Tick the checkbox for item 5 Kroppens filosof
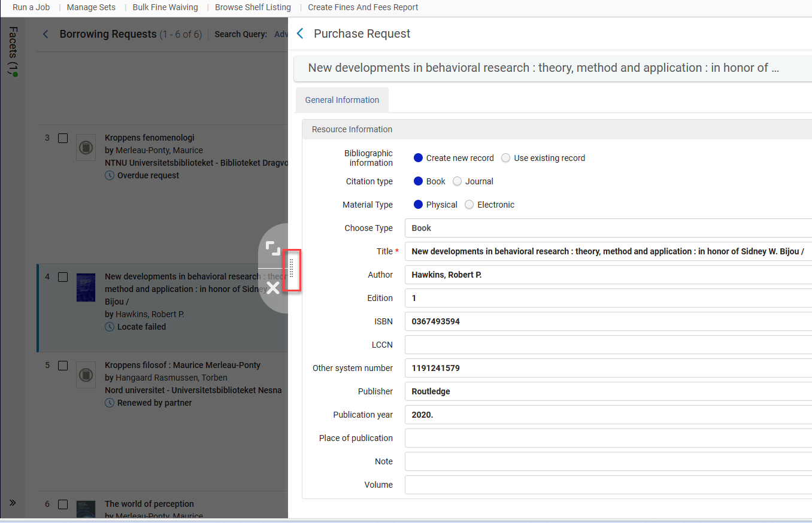Screen dimensions: 812x523 coord(63,366)
